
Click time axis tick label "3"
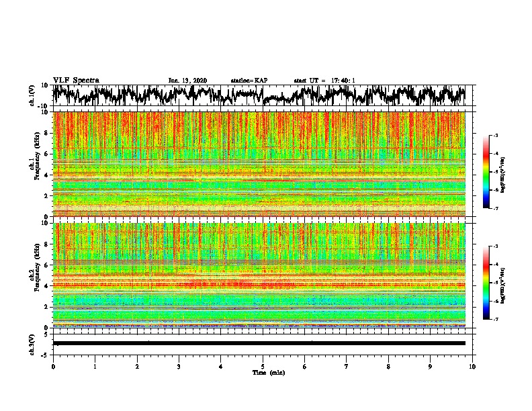[x=179, y=367]
